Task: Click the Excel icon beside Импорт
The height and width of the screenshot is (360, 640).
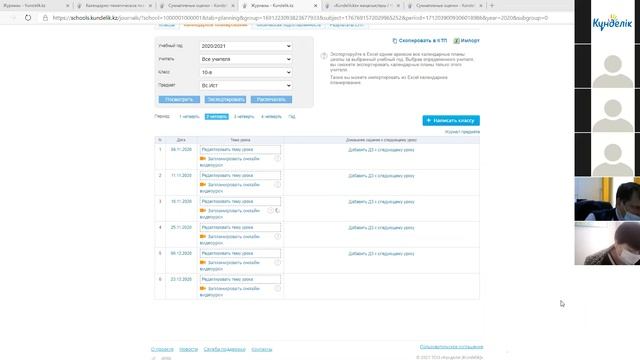Action: click(457, 41)
